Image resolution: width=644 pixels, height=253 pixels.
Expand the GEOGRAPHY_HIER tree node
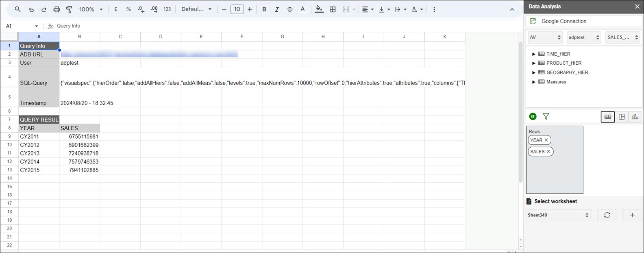(x=534, y=73)
